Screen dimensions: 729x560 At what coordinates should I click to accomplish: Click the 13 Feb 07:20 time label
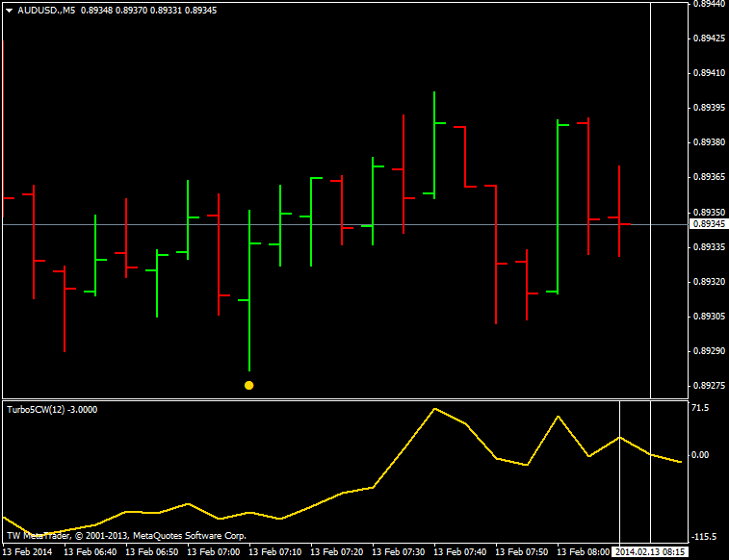click(x=337, y=552)
